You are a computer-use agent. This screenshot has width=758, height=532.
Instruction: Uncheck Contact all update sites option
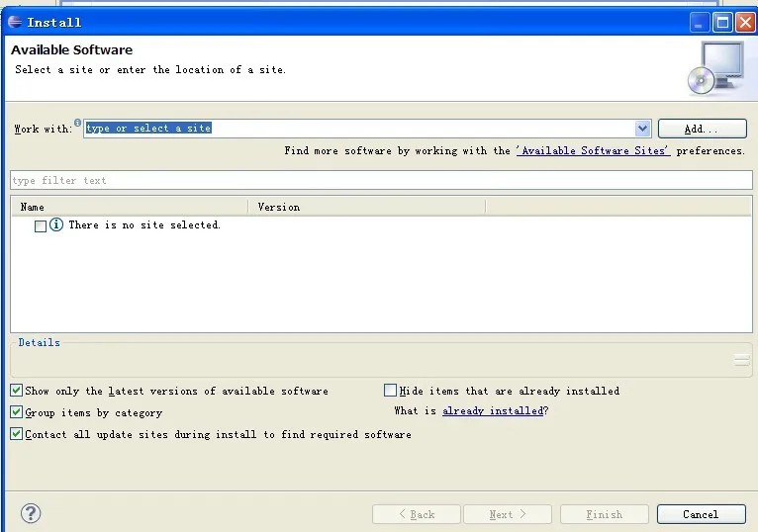point(17,434)
